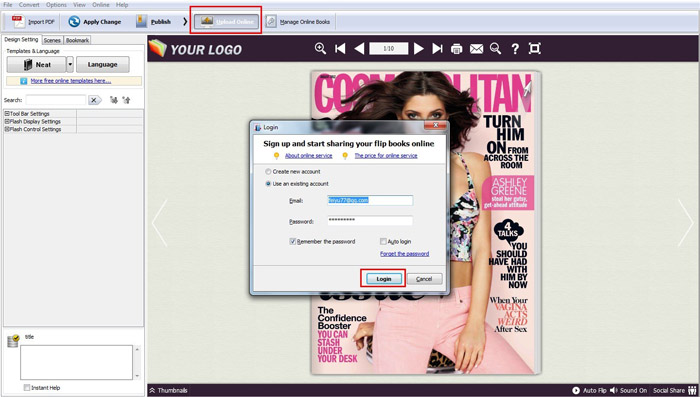Expand Tool Bar Settings tree node
The width and height of the screenshot is (700, 397).
(7, 114)
